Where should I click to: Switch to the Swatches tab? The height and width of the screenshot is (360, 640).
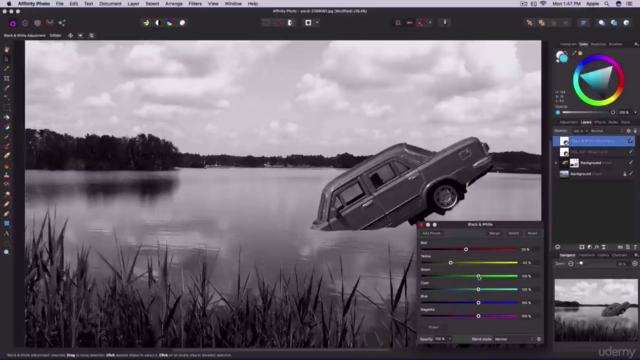tap(598, 44)
